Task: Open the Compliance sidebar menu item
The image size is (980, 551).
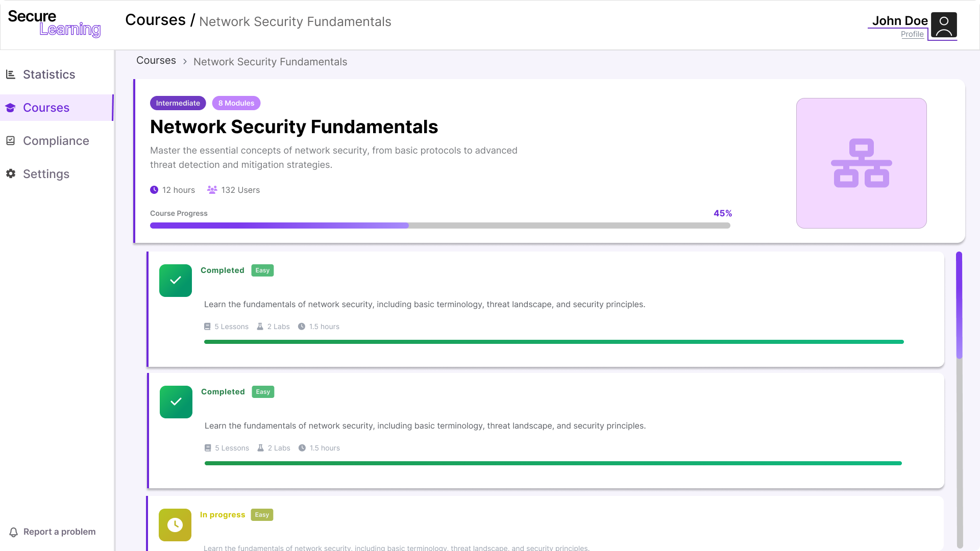Action: click(56, 141)
